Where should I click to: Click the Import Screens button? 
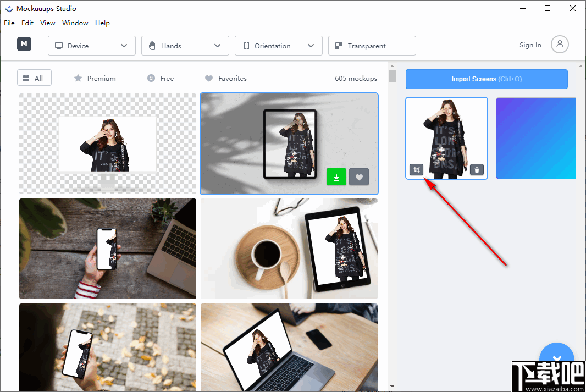pos(486,79)
